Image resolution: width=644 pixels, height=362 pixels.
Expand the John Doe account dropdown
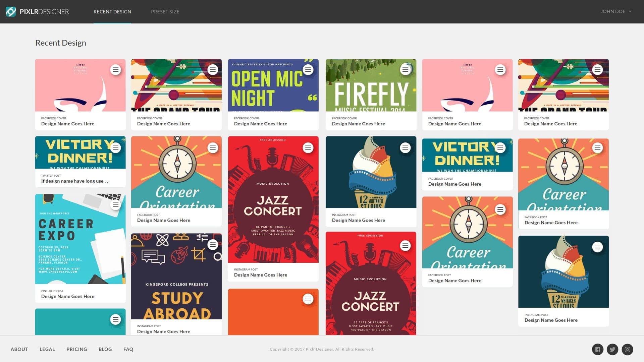[616, 11]
